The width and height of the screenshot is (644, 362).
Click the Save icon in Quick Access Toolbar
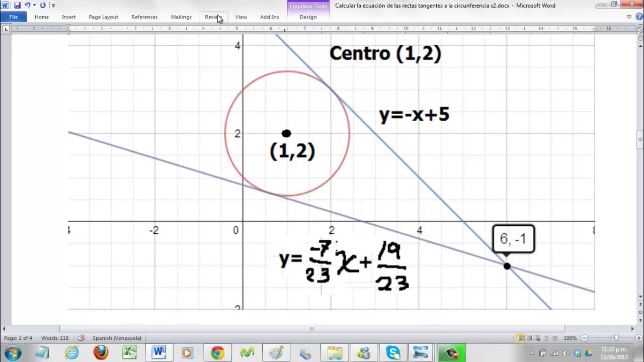pos(17,6)
